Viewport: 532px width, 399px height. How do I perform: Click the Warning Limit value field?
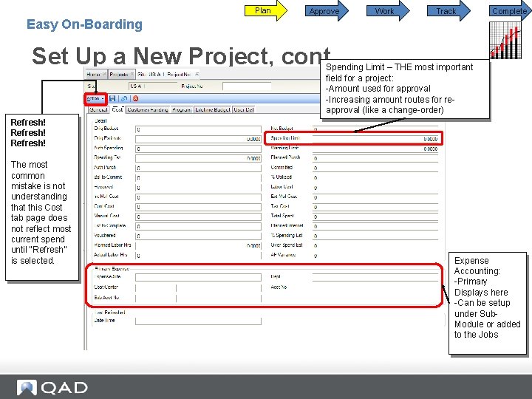(x=375, y=149)
